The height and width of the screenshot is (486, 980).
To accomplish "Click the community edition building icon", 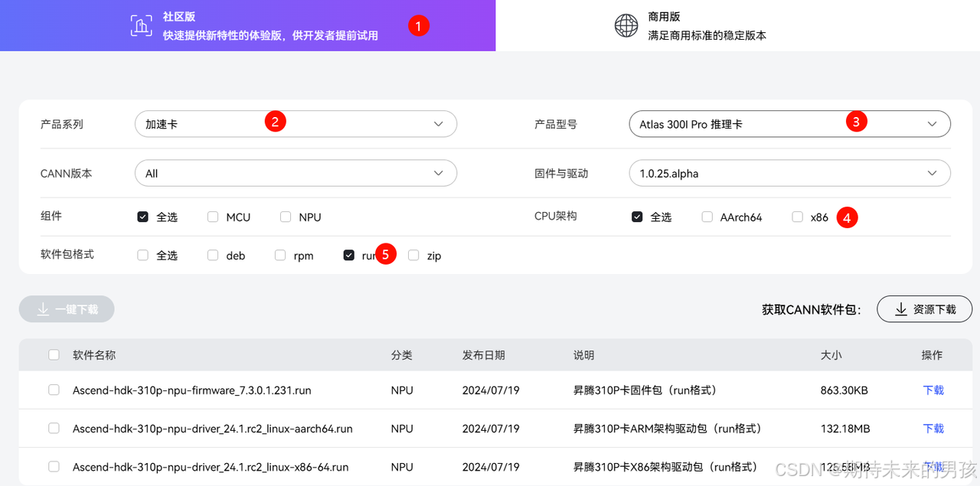I will (140, 25).
